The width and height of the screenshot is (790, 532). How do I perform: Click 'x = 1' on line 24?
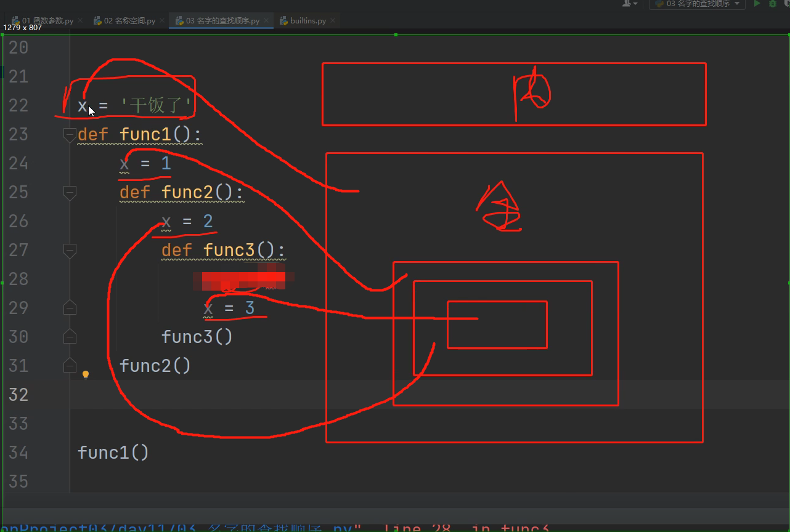tap(145, 163)
